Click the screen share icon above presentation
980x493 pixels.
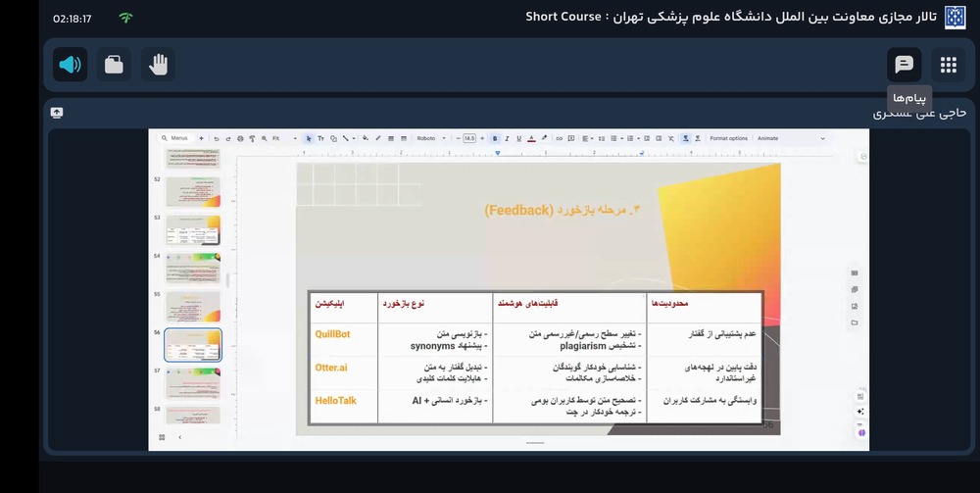click(x=57, y=113)
